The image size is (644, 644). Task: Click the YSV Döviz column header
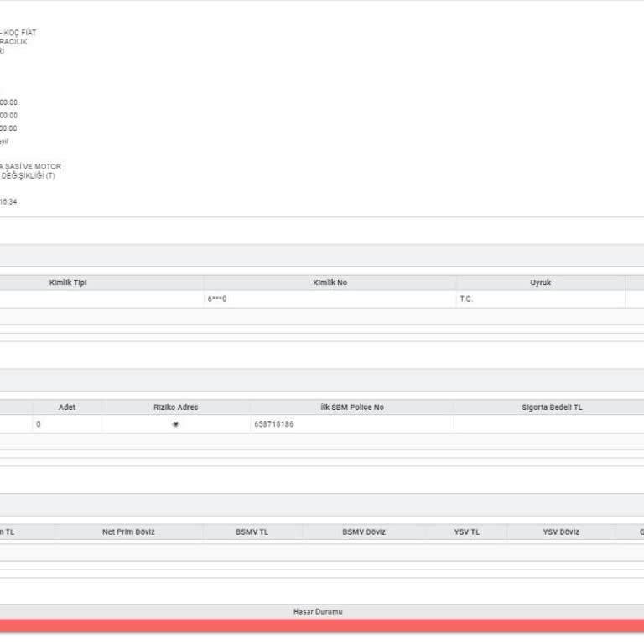[561, 532]
